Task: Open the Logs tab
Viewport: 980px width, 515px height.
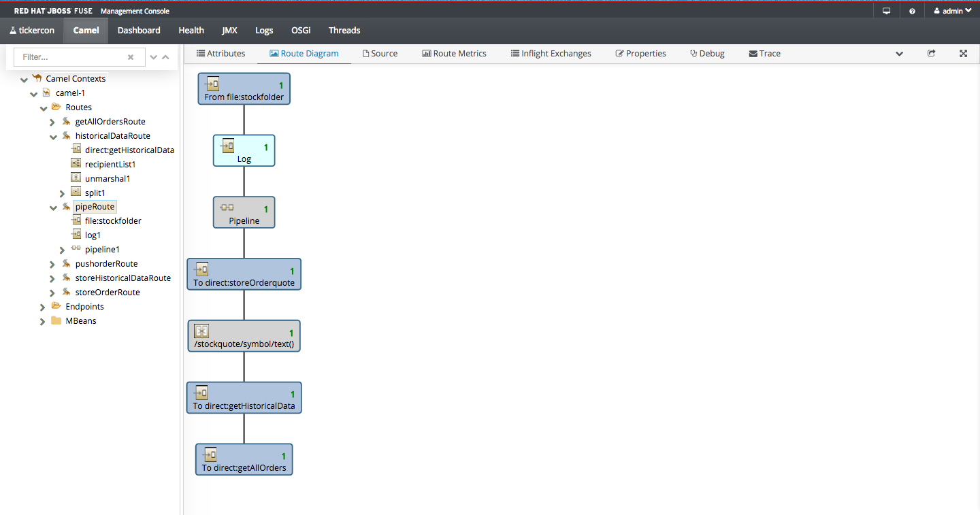Action: (x=264, y=30)
